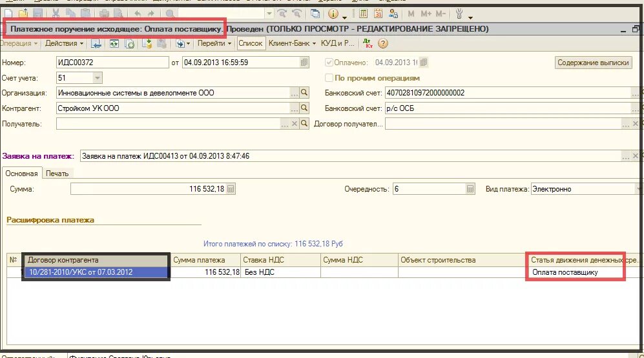Open the calculator button in the Сумма field
The width and height of the screenshot is (644, 358).
[x=231, y=189]
